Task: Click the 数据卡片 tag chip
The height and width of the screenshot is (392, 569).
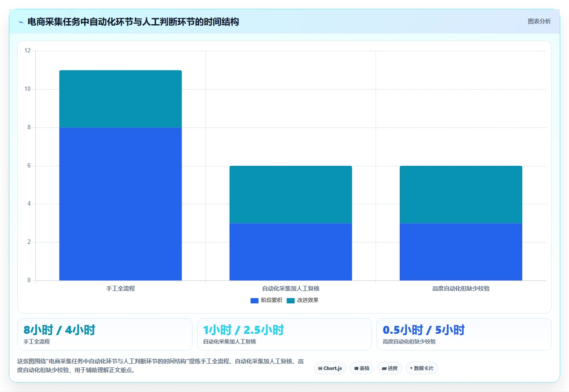Action: tap(422, 368)
